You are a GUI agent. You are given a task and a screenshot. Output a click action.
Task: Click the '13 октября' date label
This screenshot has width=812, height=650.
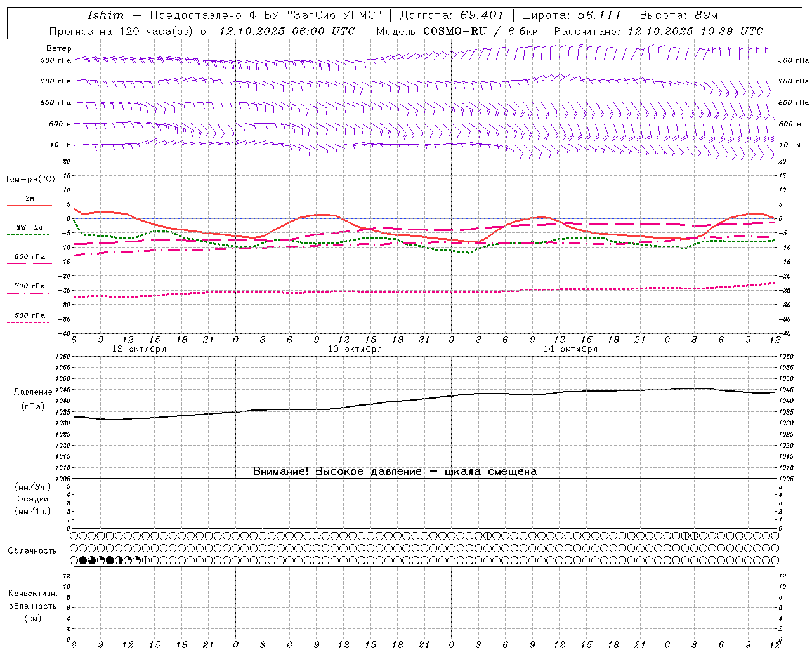[x=355, y=348]
